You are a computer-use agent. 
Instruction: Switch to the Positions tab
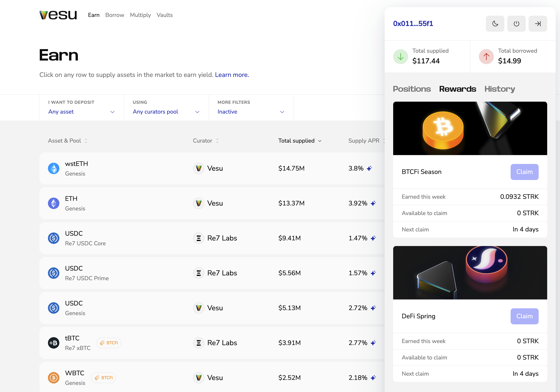click(x=412, y=89)
